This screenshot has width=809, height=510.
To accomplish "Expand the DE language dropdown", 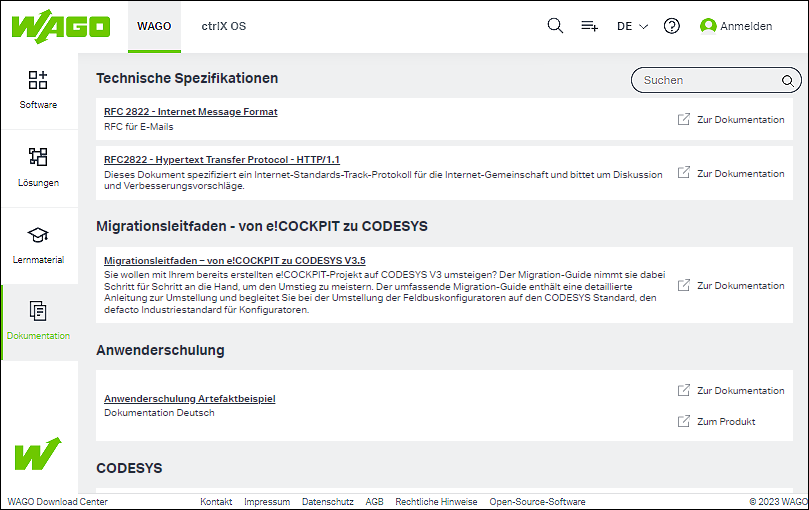I will click(x=632, y=26).
